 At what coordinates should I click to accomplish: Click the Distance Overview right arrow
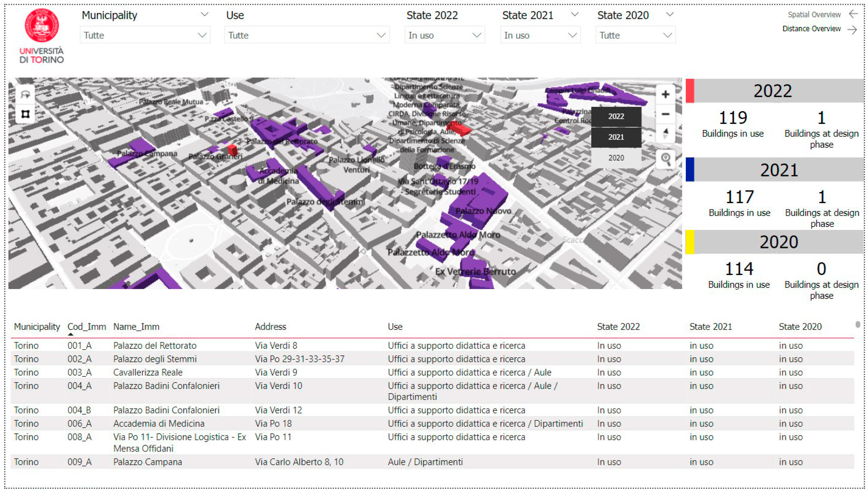853,30
